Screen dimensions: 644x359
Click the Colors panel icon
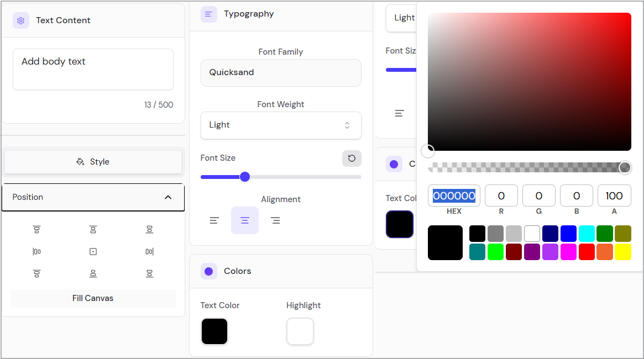point(208,271)
